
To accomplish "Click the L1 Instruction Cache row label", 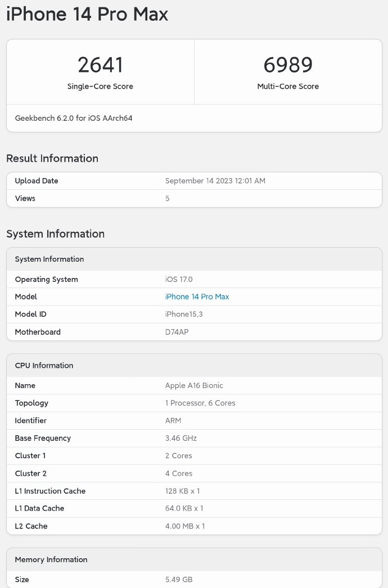I will click(50, 491).
